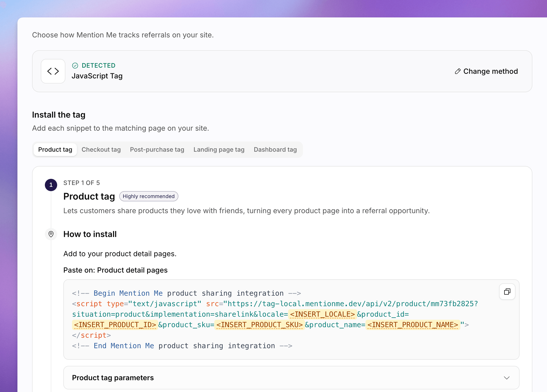Click the "Lets customers share products" description
This screenshot has height=392, width=547.
coord(246,211)
